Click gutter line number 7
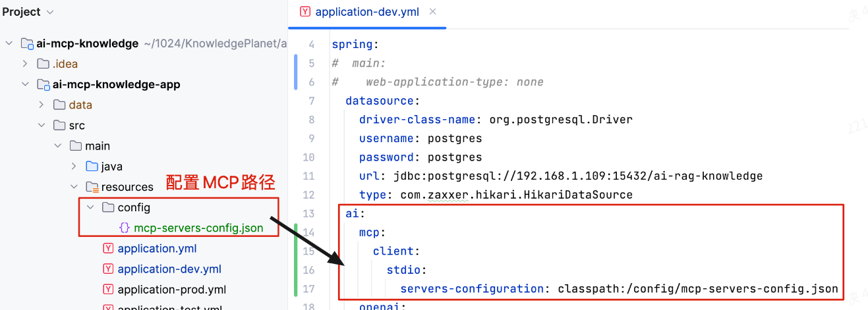The width and height of the screenshot is (868, 310). pyautogui.click(x=312, y=101)
